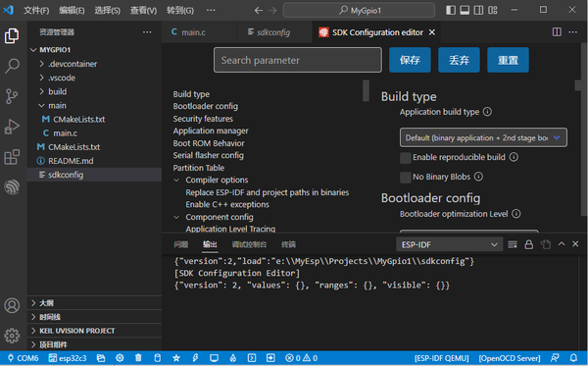
Task: Click the full clean trash icon in status bar
Action: pos(138,358)
